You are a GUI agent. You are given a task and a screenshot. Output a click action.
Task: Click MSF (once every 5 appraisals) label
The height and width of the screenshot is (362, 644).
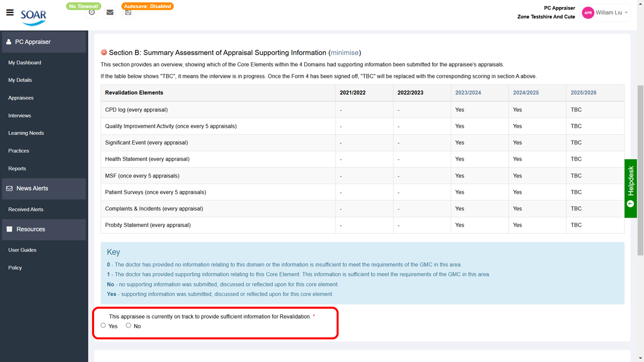point(142,176)
